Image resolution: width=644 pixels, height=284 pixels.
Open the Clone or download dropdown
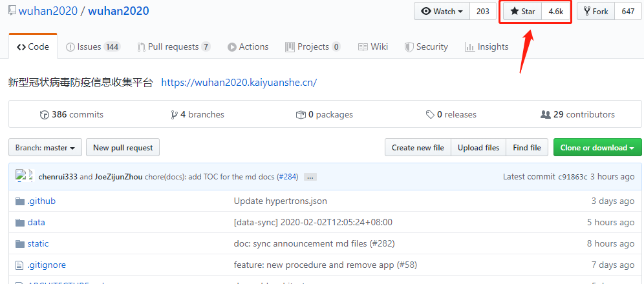click(x=597, y=148)
